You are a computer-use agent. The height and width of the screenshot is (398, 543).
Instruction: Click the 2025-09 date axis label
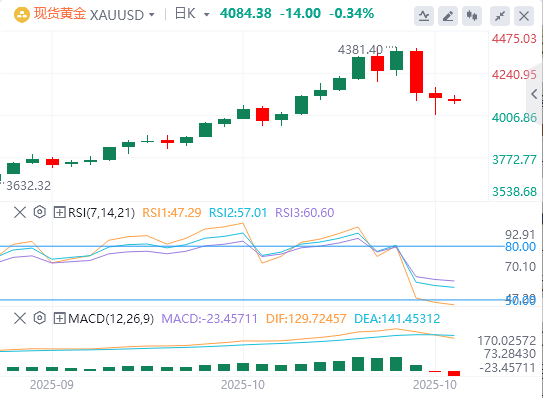point(52,385)
